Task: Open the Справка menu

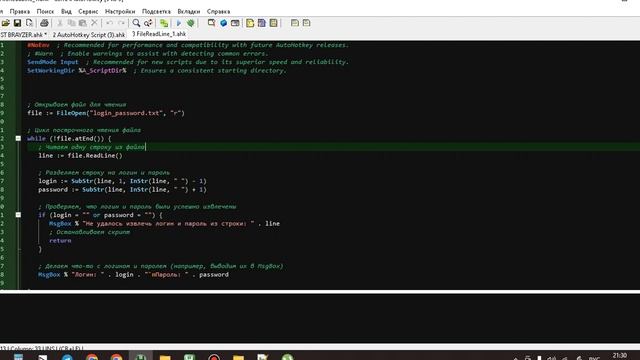Action: (218, 11)
